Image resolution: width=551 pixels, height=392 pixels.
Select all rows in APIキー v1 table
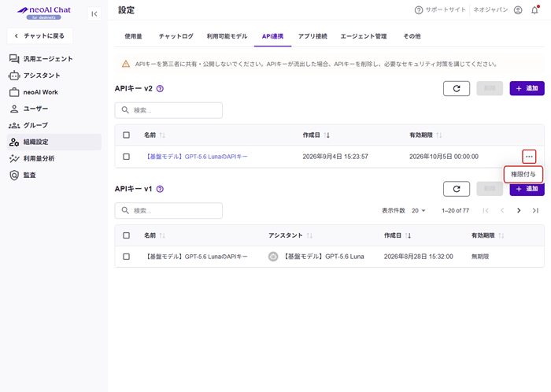(x=127, y=235)
